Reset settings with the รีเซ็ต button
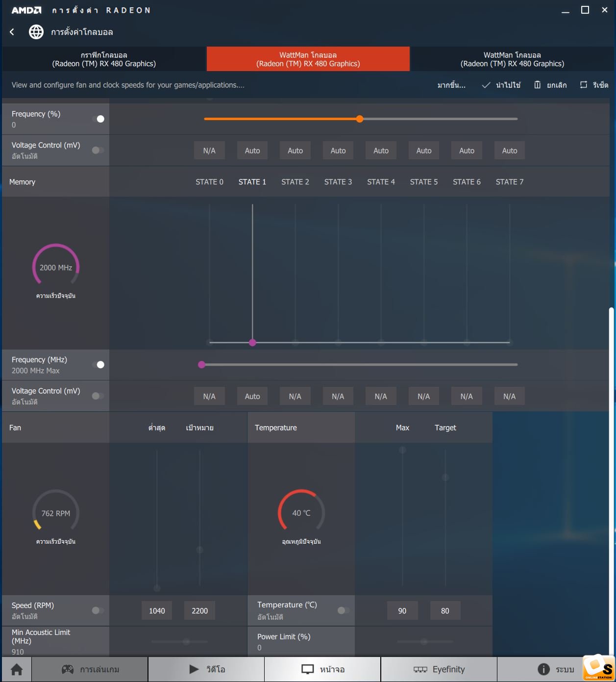 tap(594, 85)
